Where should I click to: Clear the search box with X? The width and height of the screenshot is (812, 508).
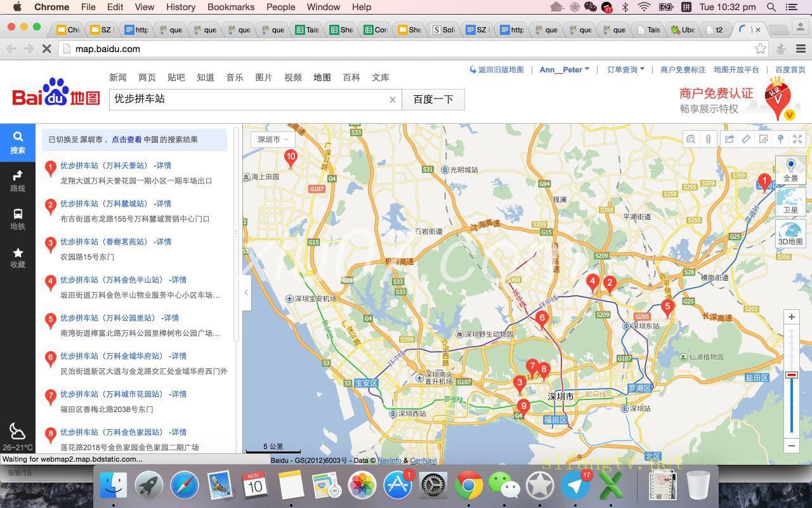coord(392,100)
